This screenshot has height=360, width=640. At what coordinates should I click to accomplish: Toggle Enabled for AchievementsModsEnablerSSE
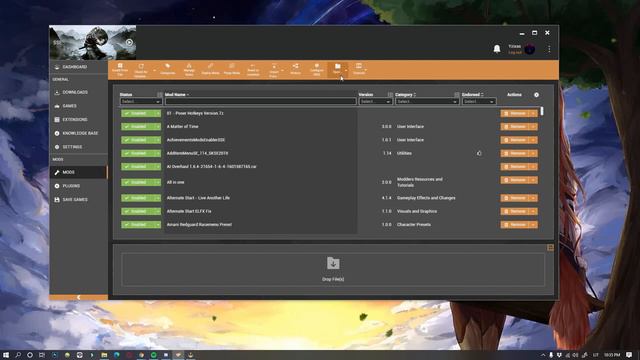click(x=141, y=140)
